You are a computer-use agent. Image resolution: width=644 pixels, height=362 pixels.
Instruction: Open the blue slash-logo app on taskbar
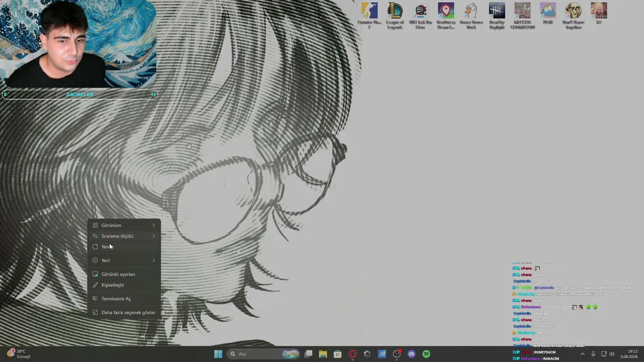(x=382, y=354)
